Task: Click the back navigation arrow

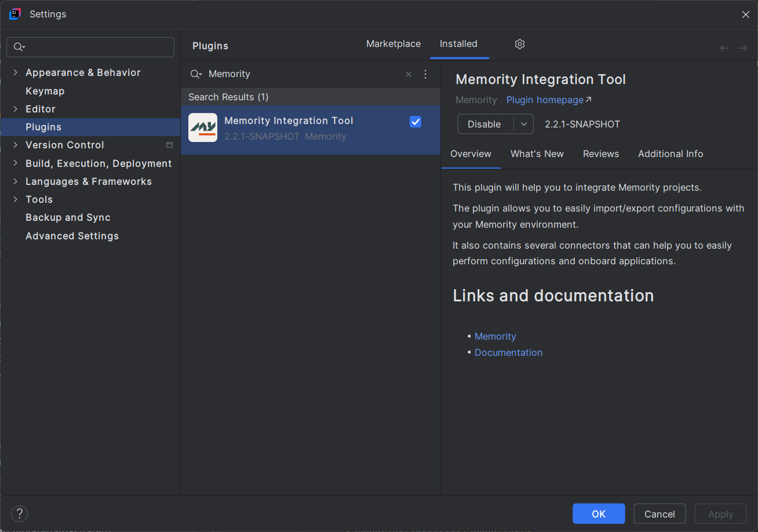Action: [724, 48]
